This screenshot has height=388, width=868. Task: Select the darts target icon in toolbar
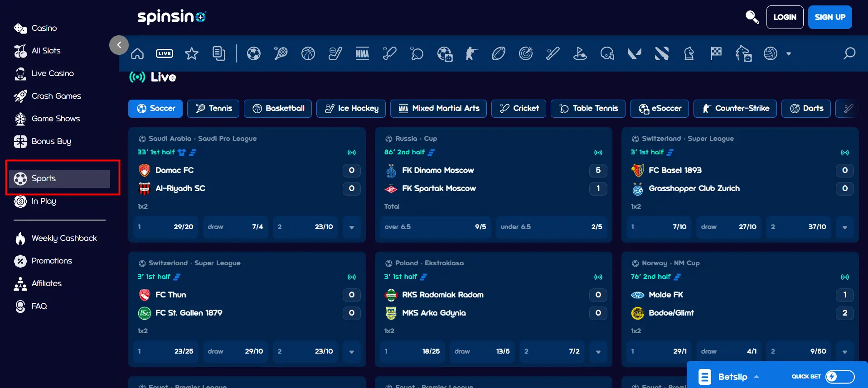tap(526, 54)
